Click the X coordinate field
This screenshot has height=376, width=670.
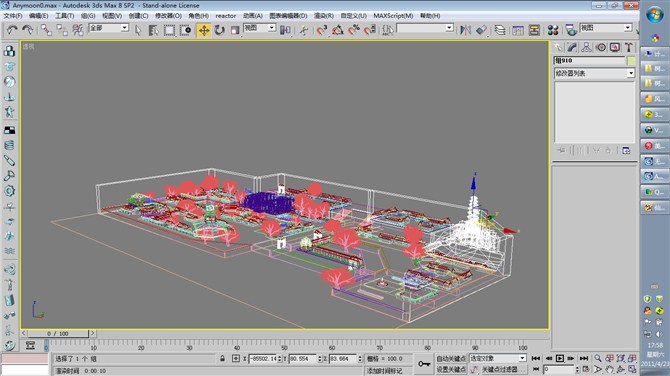click(x=263, y=359)
